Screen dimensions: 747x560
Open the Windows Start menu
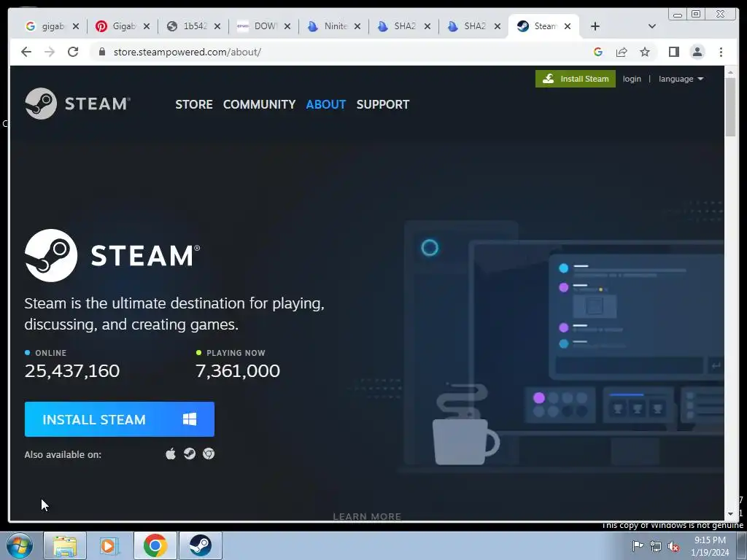20,545
